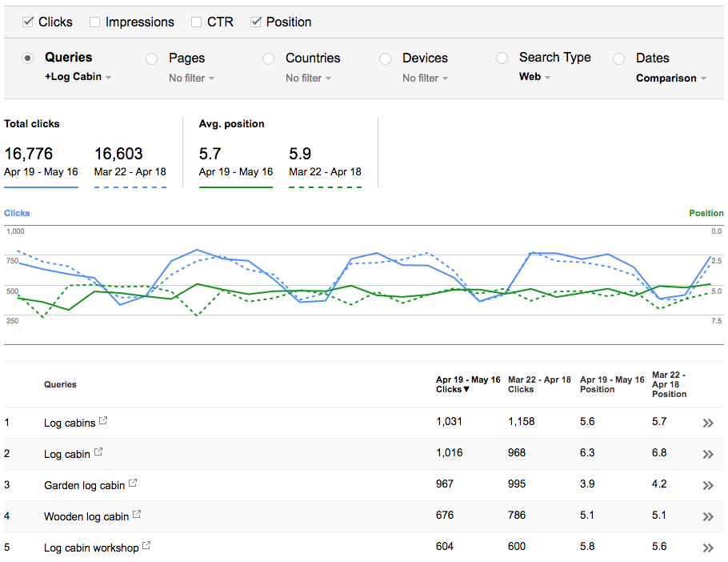Click the double-arrow icon on the Log cabin workshop row
The height and width of the screenshot is (562, 728).
[708, 548]
